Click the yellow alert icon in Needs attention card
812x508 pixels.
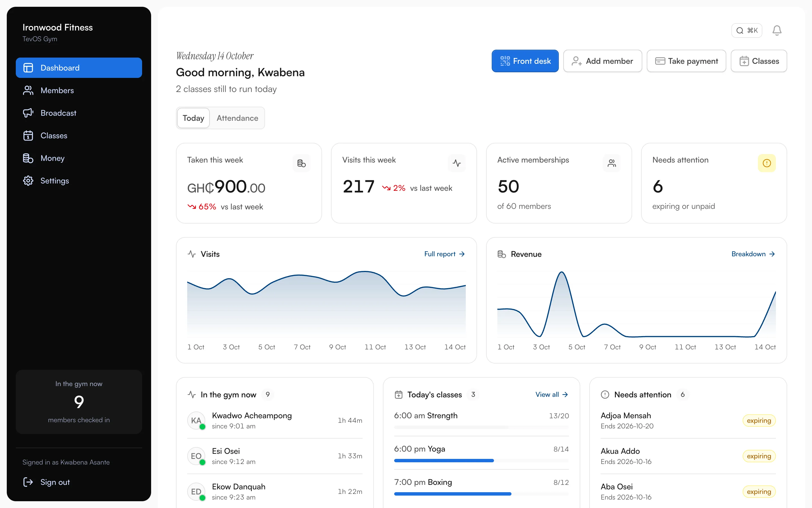pyautogui.click(x=767, y=163)
